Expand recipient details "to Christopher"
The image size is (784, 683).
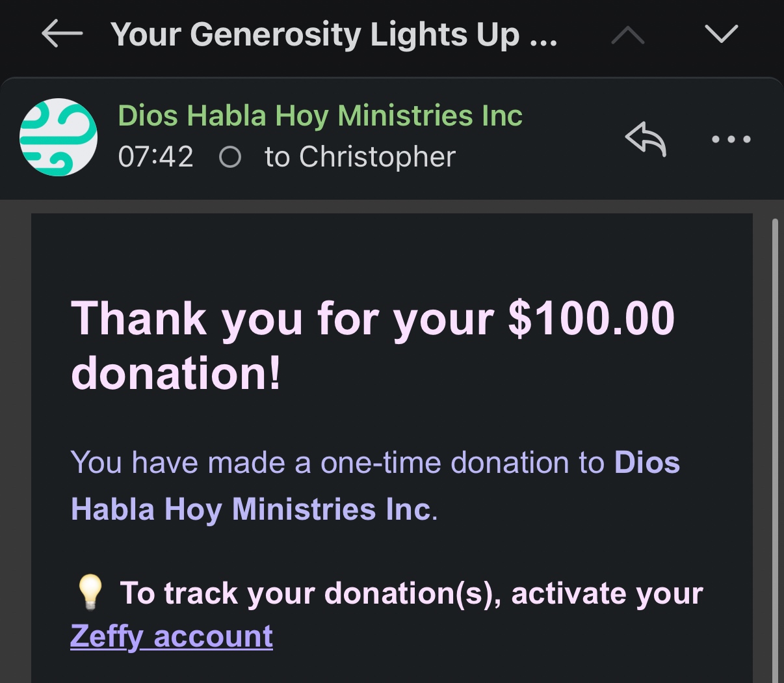[x=360, y=157]
